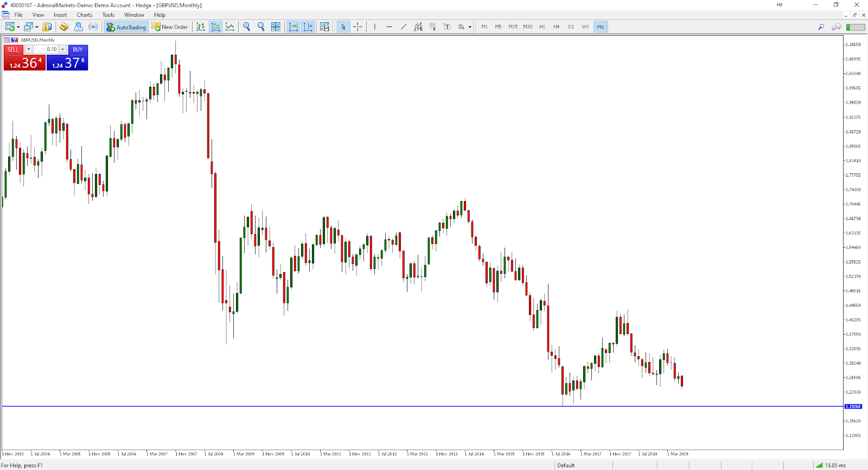The height and width of the screenshot is (470, 868).
Task: Open the New Chart icon
Action: [10, 27]
